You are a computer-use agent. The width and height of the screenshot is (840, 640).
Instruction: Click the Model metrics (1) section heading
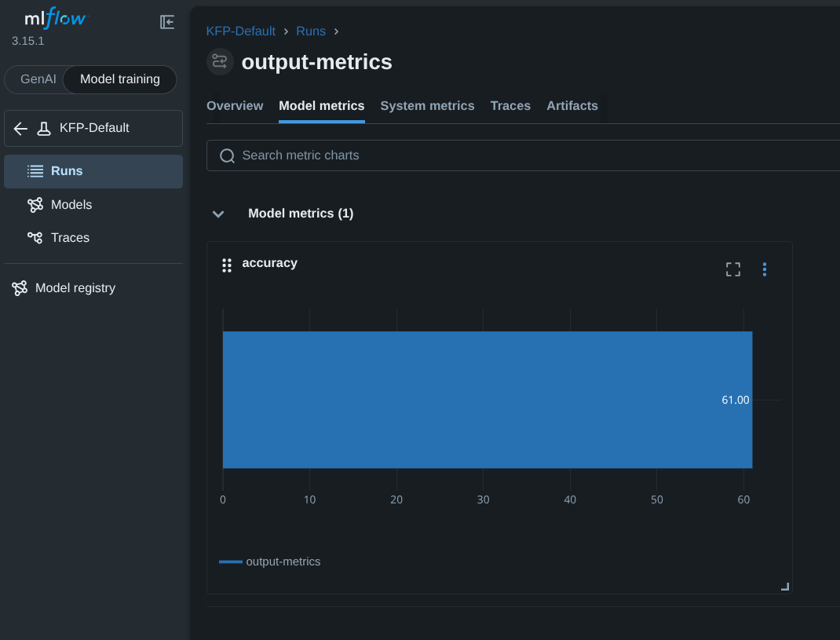[301, 214]
